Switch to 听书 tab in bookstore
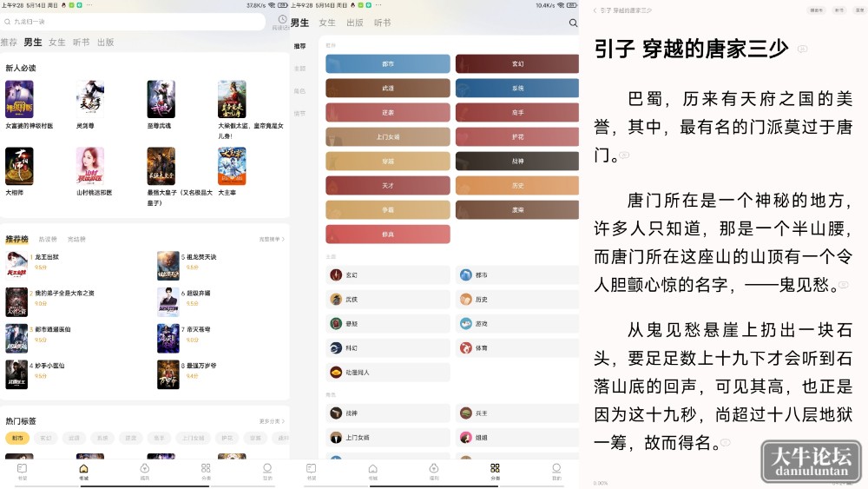The height and width of the screenshot is (489, 868). (x=81, y=42)
